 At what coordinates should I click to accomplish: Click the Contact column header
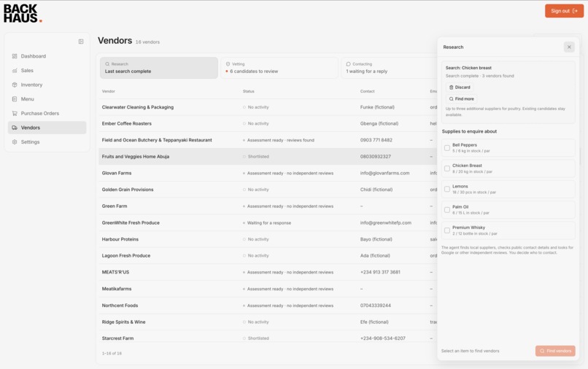(x=367, y=91)
